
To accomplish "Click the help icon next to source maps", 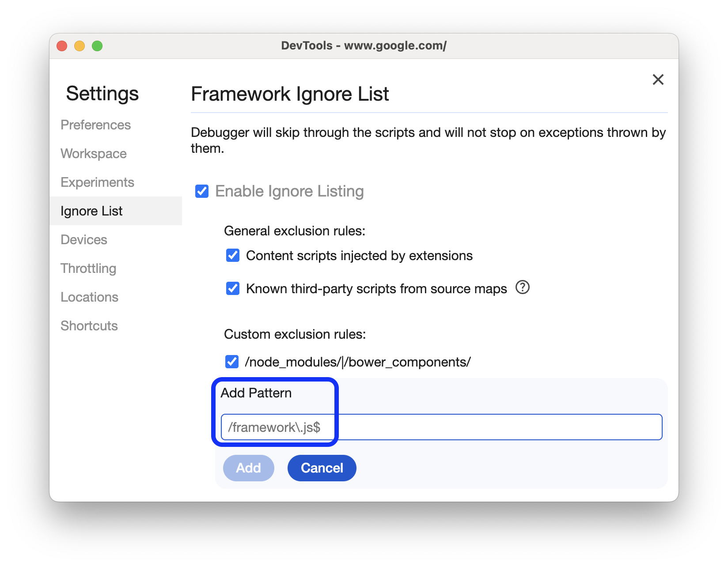I will (x=523, y=288).
